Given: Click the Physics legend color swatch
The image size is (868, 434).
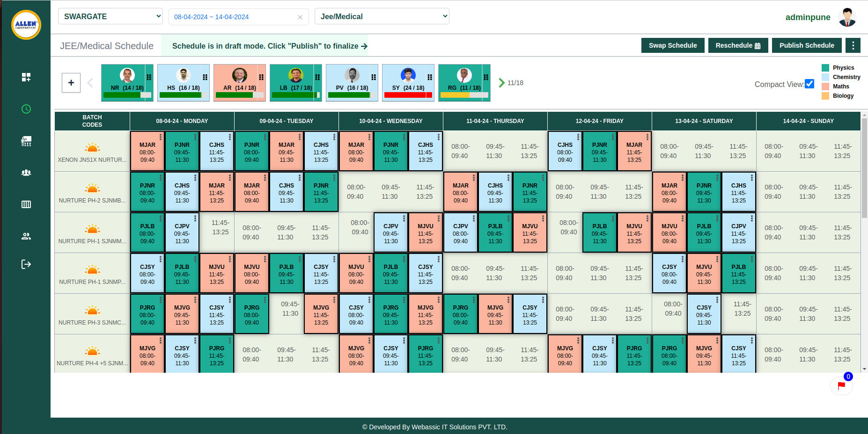Looking at the screenshot, I should (x=825, y=68).
